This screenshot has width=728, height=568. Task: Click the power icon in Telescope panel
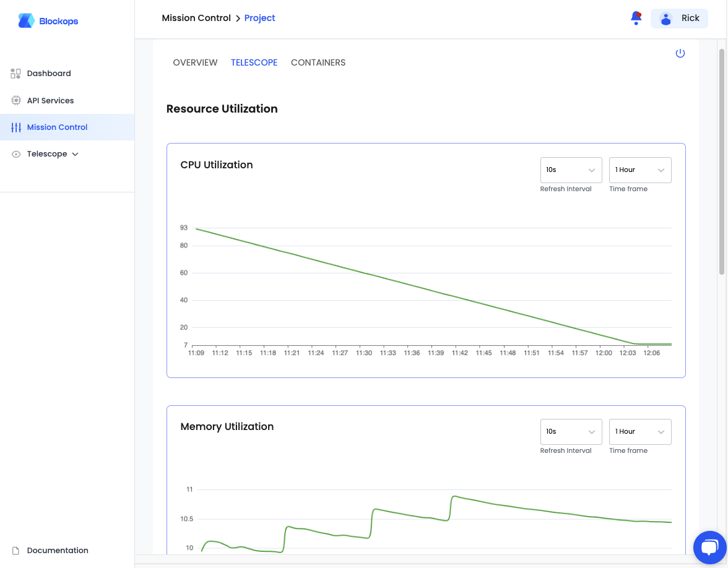click(x=680, y=53)
